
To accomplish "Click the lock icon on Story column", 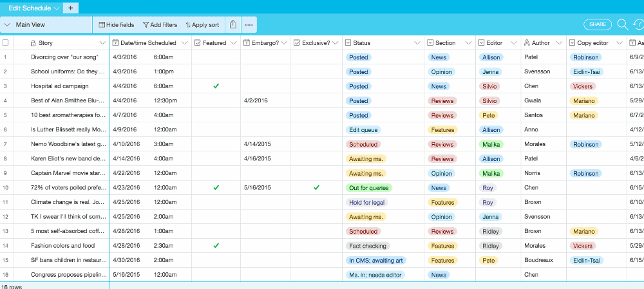I will coord(33,42).
